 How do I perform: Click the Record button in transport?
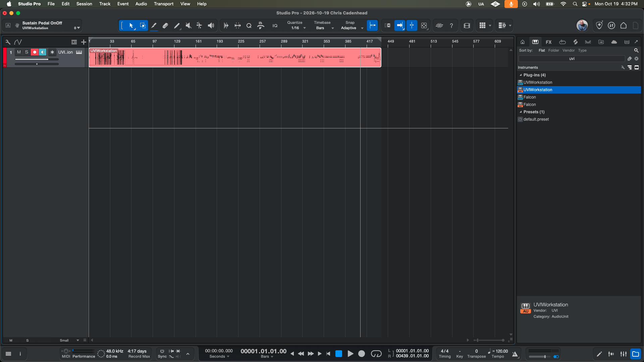[x=362, y=354]
